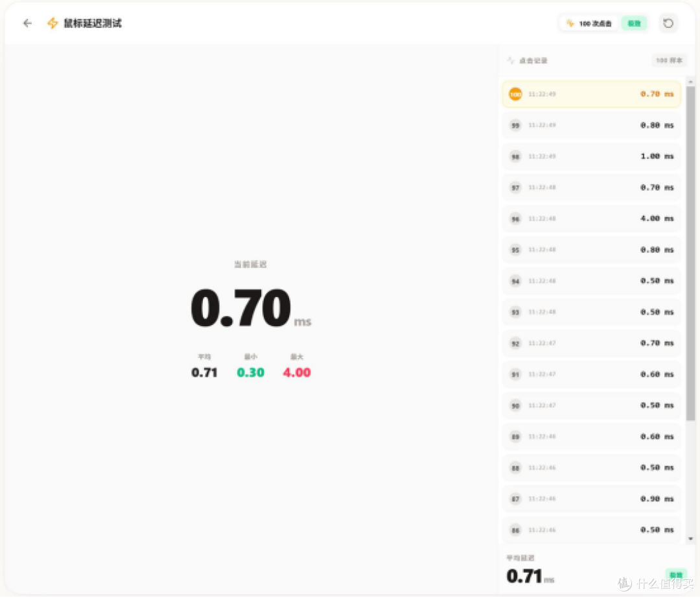The height and width of the screenshot is (598, 700).
Task: Click the 点击记录 panel heading
Action: [x=533, y=60]
